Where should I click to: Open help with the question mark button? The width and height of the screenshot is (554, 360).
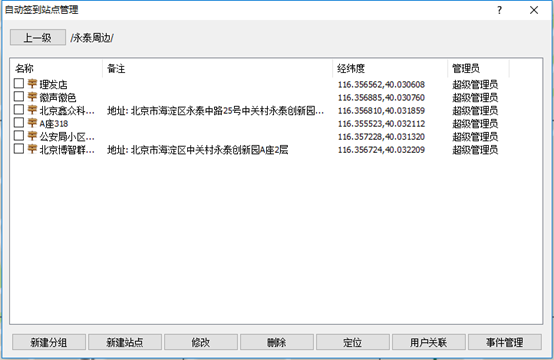coord(499,10)
